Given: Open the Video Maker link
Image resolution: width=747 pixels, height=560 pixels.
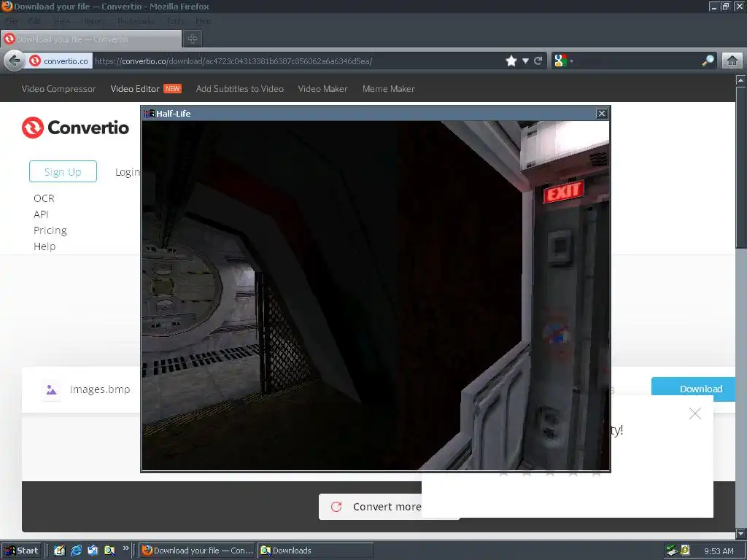Looking at the screenshot, I should coord(322,88).
